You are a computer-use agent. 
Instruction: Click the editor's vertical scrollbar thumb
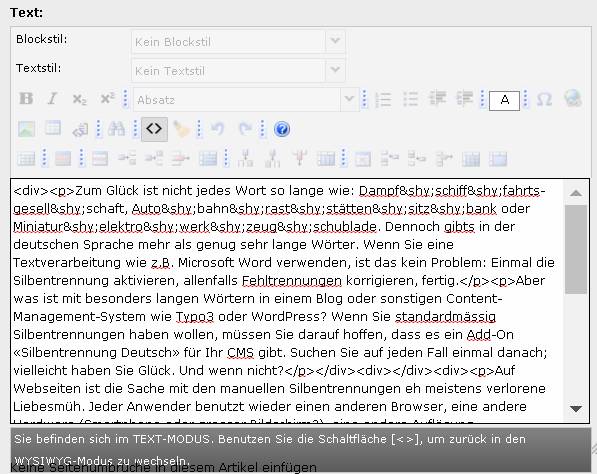(x=576, y=249)
